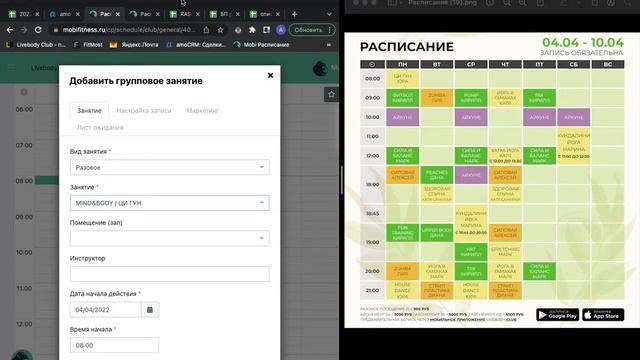Go back in Chrome
The image size is (640, 360).
[10, 30]
